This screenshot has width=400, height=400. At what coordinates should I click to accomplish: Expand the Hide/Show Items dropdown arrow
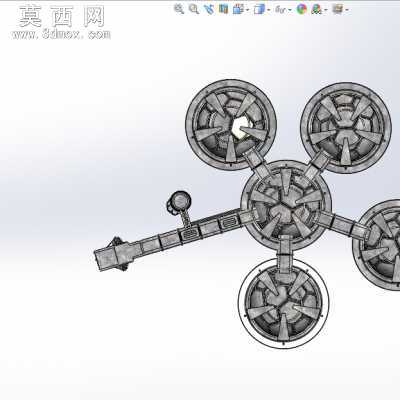290,10
